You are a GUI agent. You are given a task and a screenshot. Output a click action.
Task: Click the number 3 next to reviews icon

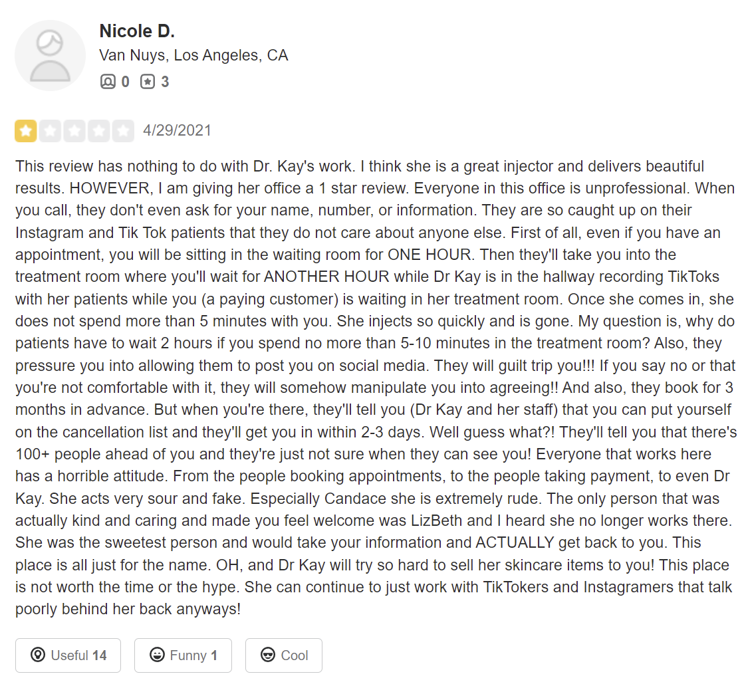pyautogui.click(x=165, y=82)
